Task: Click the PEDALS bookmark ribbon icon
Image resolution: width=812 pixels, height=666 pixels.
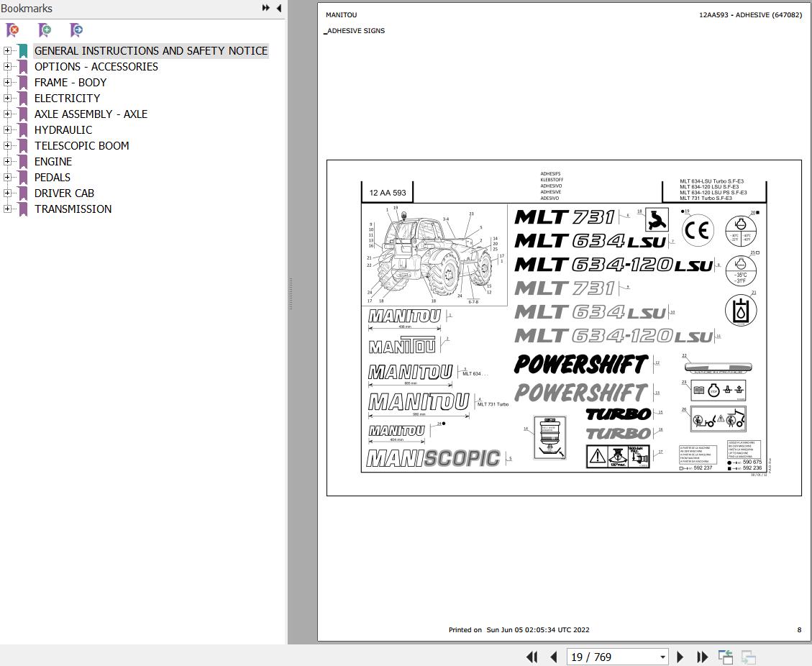Action: pyautogui.click(x=23, y=177)
